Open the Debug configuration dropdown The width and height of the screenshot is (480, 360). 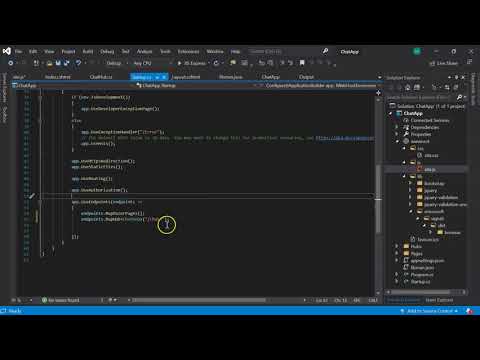117,63
